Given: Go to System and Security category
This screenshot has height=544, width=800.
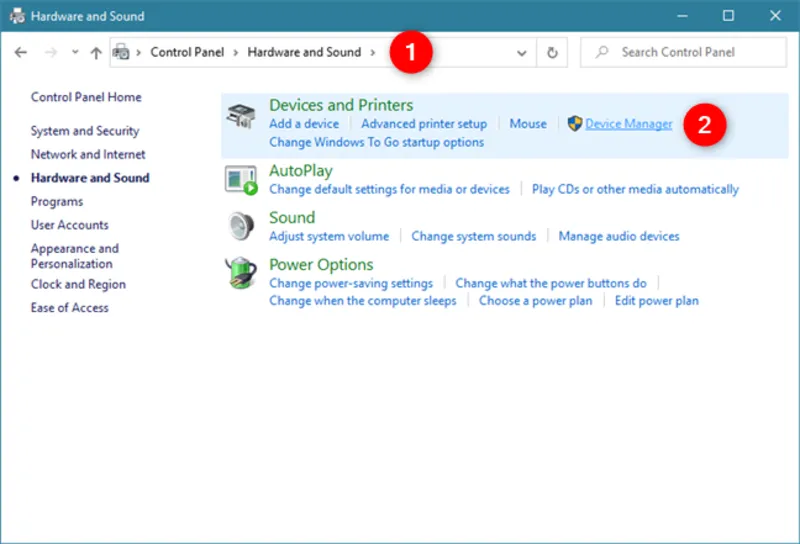Looking at the screenshot, I should (x=85, y=131).
